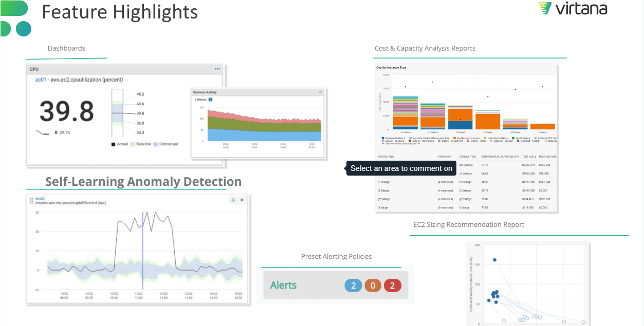Click the Alerts label in the panel
Screen dimensions: 644x326
[283, 285]
